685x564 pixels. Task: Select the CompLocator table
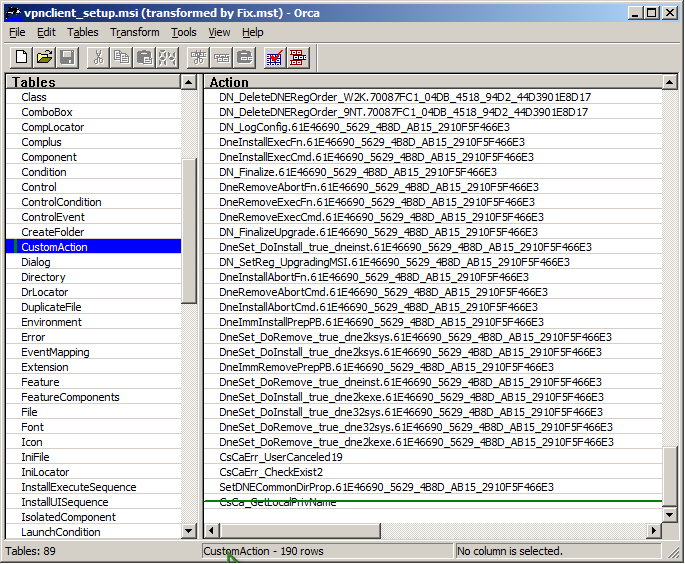93,127
